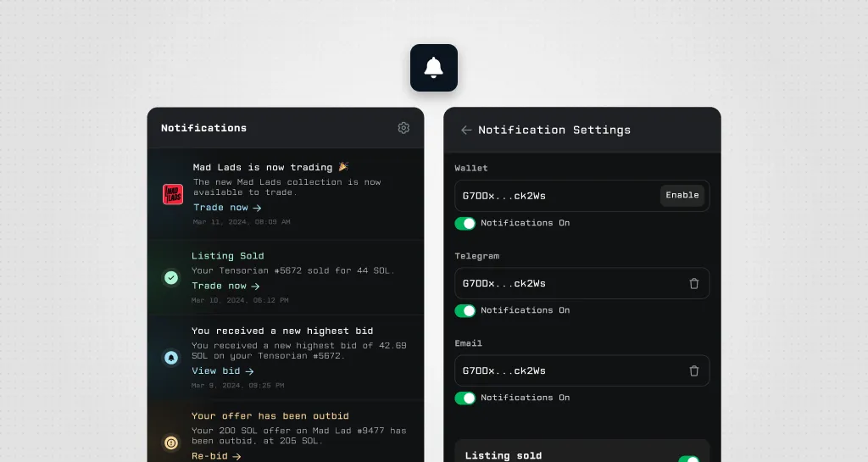The width and height of the screenshot is (868, 462).
Task: Click the 'Wallet' section label
Action: coord(471,168)
